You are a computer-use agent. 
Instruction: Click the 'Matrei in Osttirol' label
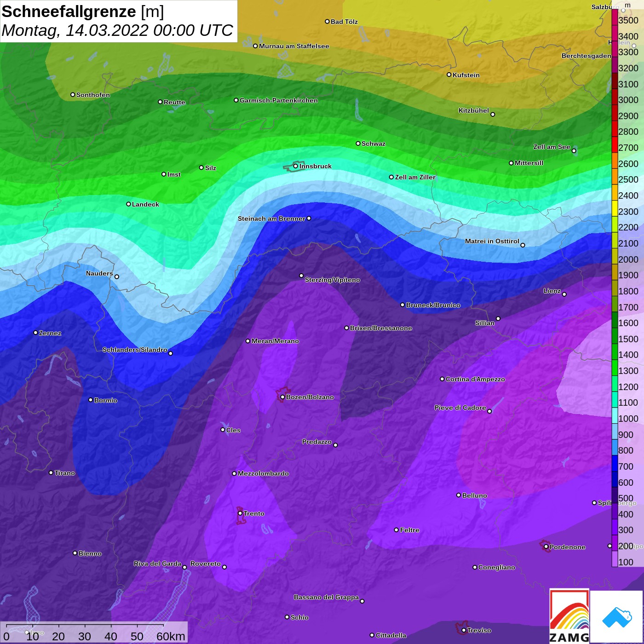[492, 241]
